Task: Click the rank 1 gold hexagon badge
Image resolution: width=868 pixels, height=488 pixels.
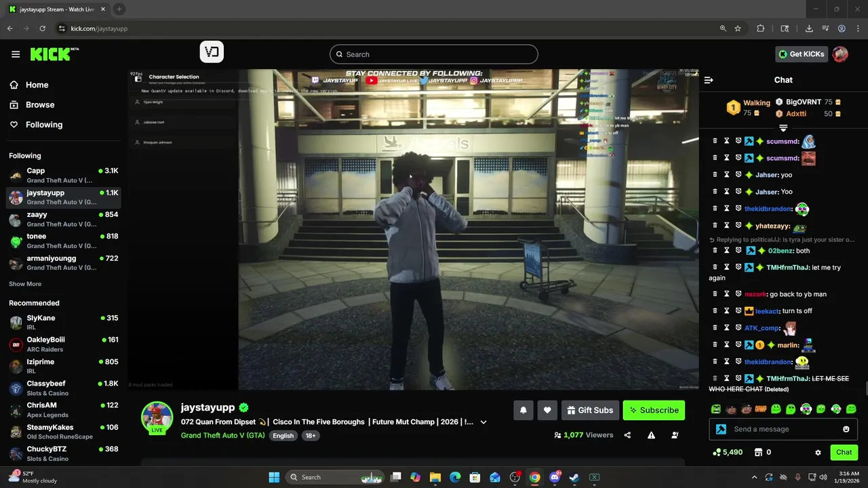Action: [733, 107]
